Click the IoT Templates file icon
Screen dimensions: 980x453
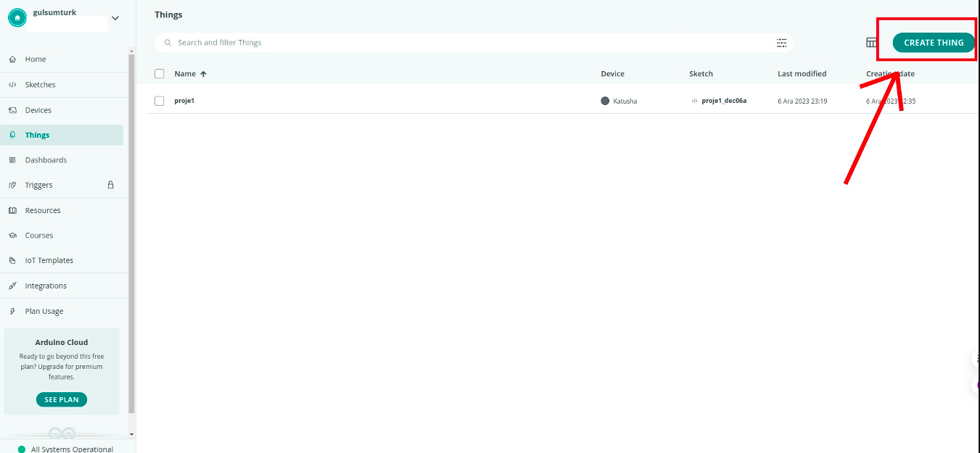12,260
